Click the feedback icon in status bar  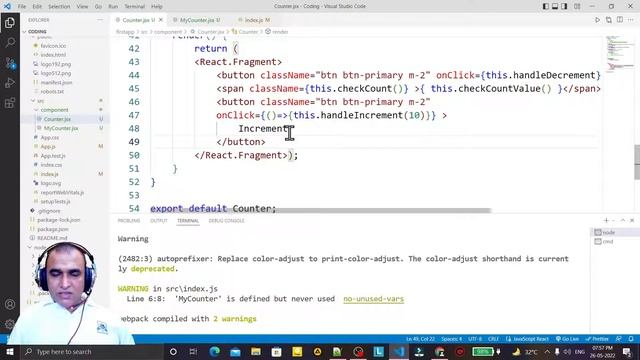click(619, 339)
